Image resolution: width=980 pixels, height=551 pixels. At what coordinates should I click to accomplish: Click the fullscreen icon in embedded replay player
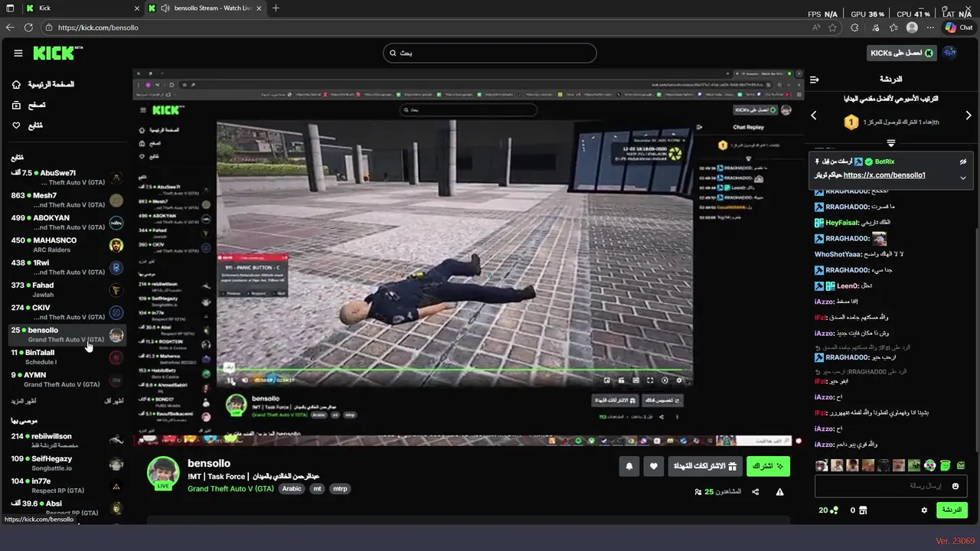coord(650,380)
